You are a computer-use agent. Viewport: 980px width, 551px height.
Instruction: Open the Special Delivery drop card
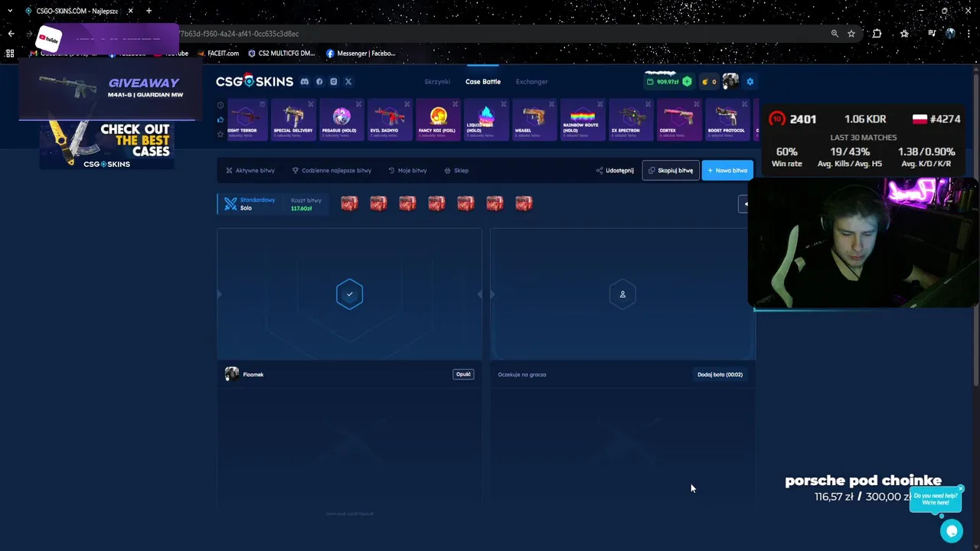click(293, 120)
